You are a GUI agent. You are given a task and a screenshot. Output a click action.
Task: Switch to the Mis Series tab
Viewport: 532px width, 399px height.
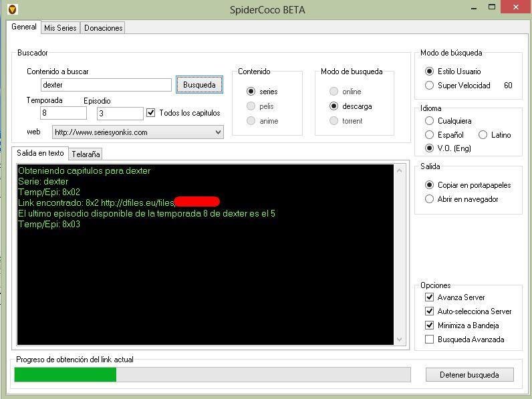coord(60,28)
